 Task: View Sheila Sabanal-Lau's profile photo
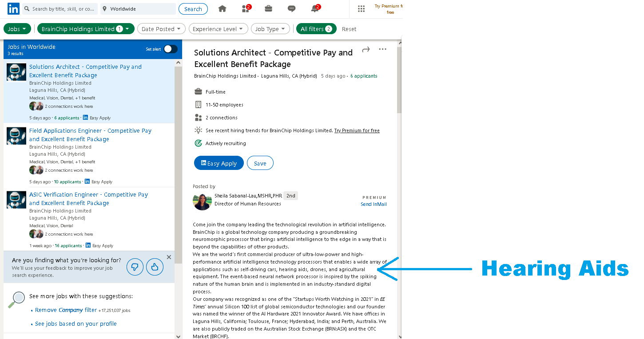202,201
